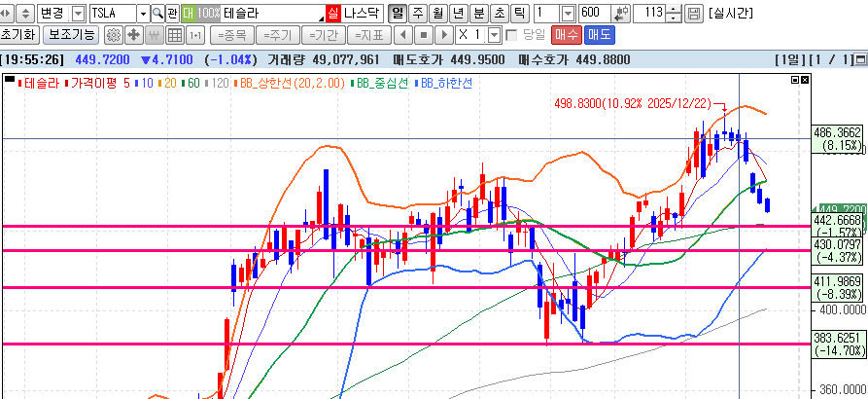Click the TSLA ticker input field
This screenshot has height=399, width=868.
(113, 13)
